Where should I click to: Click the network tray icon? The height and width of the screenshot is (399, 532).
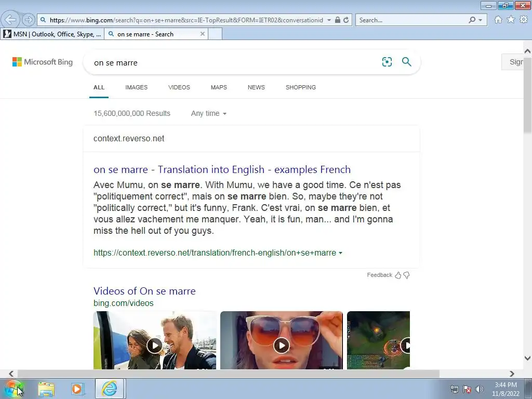pyautogui.click(x=454, y=389)
